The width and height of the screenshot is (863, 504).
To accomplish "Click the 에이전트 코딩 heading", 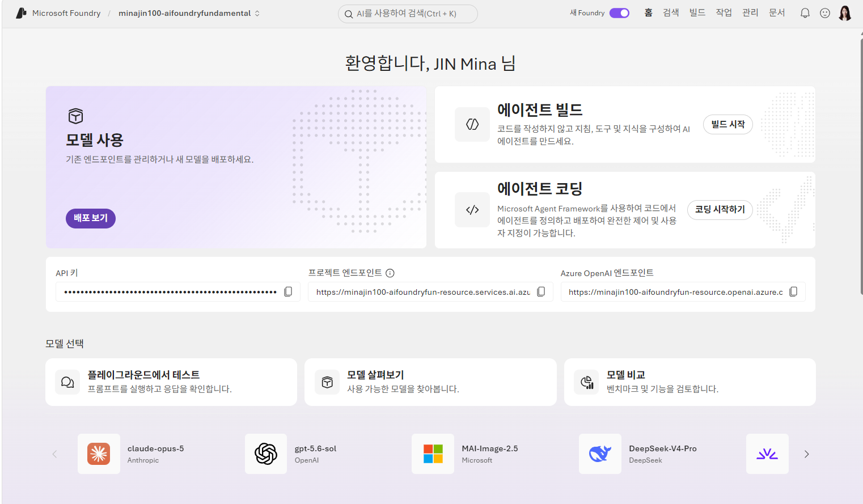I will pyautogui.click(x=540, y=189).
